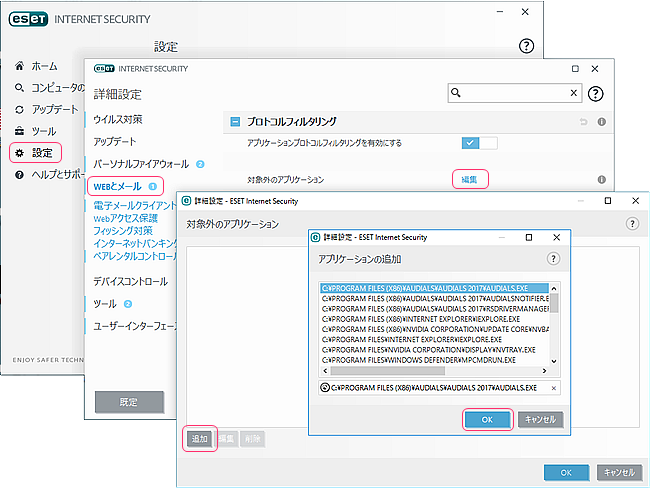Select アップデート in 詳細設定 tree
Image resolution: width=650 pixels, height=488 pixels.
click(x=115, y=142)
